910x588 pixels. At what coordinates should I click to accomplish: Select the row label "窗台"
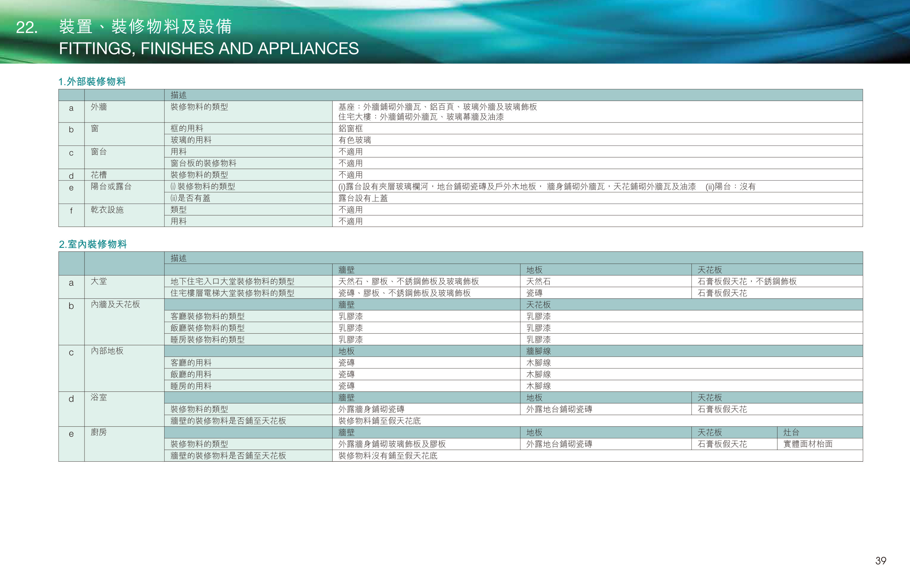pyautogui.click(x=99, y=152)
